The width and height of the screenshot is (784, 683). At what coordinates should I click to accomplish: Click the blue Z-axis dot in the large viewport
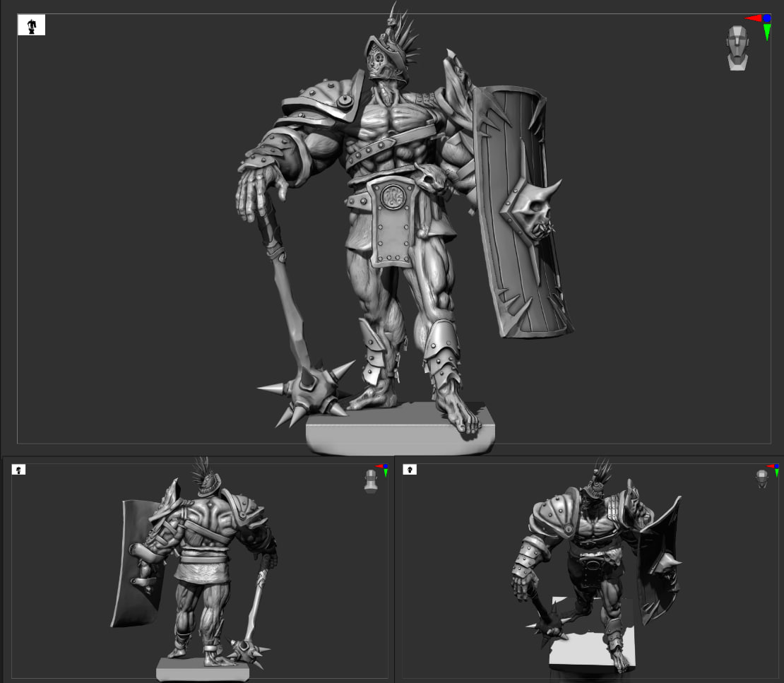tap(766, 18)
